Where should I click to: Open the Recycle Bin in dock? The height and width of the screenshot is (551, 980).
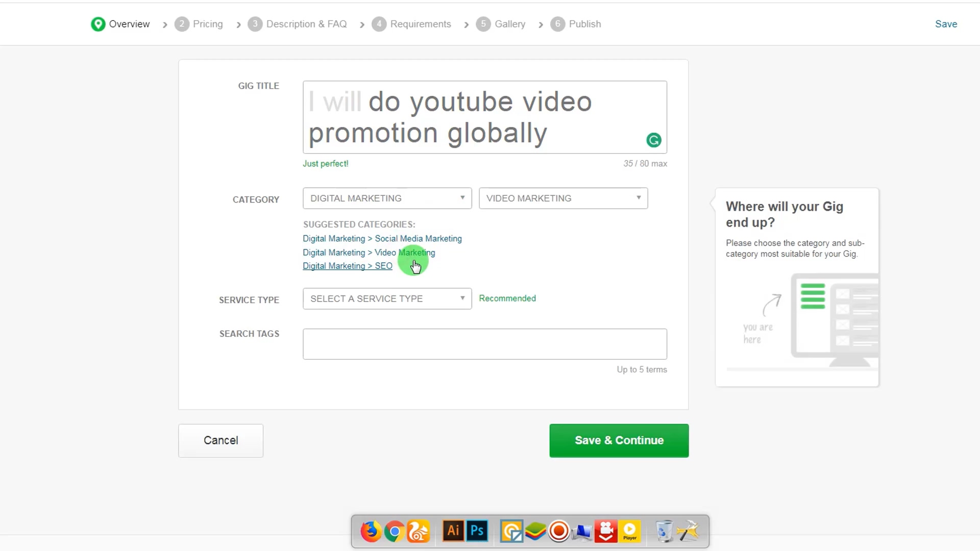664,531
